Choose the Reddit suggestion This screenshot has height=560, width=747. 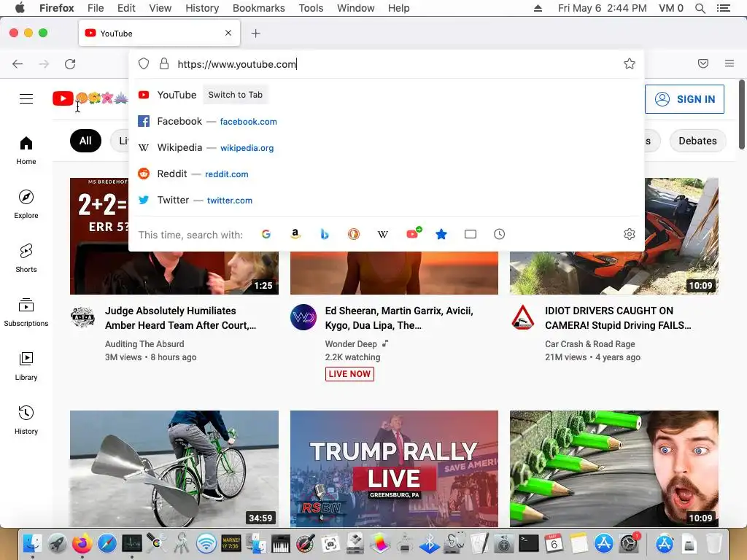click(387, 174)
